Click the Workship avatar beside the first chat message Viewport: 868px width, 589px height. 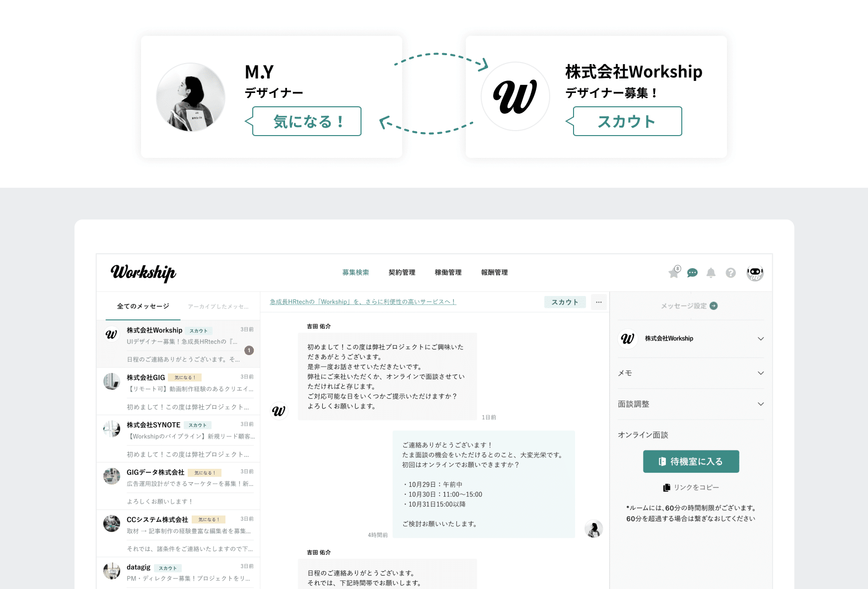(279, 411)
